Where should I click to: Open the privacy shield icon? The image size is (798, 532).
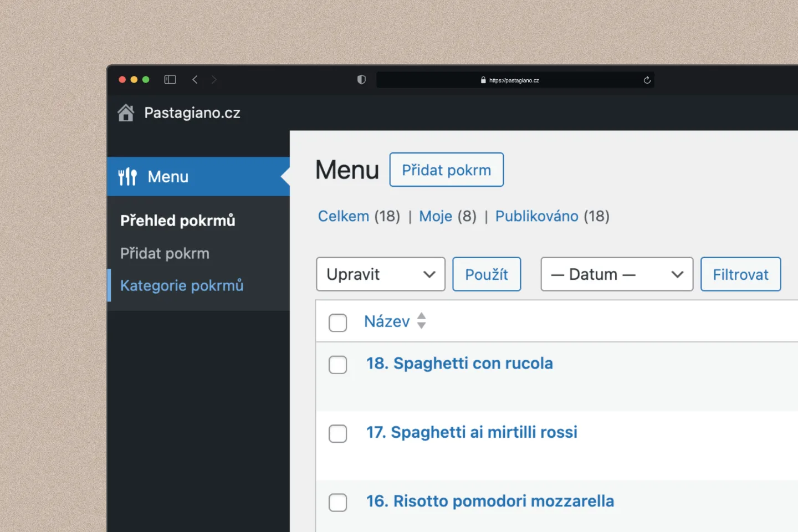[361, 80]
